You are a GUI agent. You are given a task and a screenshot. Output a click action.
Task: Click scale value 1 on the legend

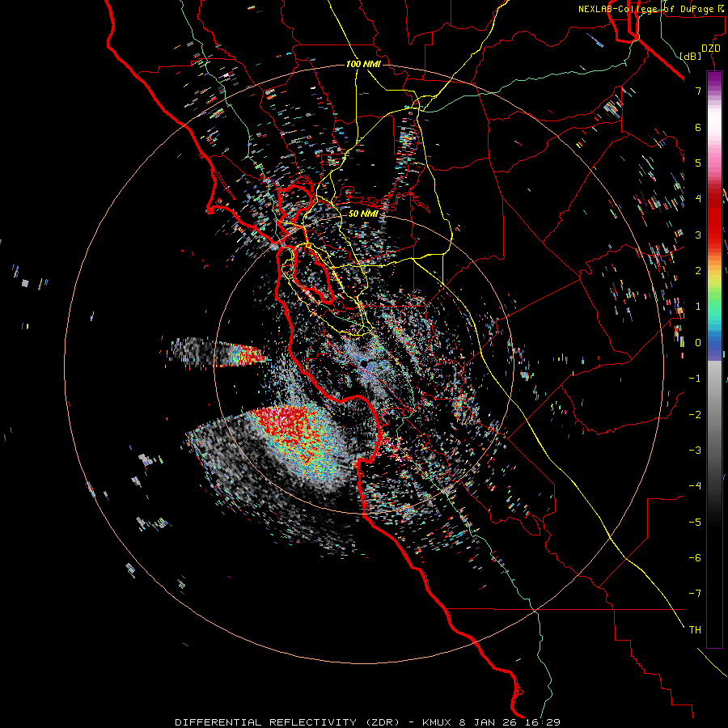coord(698,307)
